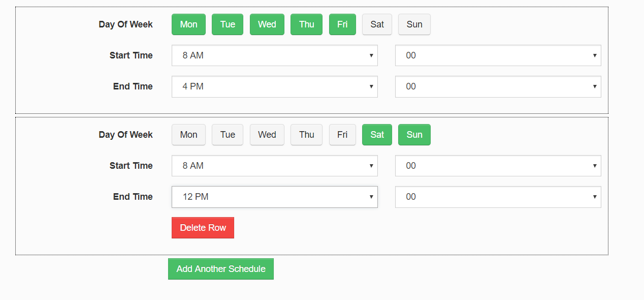Select Mon in the second schedule
The height and width of the screenshot is (305, 644).
pyautogui.click(x=188, y=135)
